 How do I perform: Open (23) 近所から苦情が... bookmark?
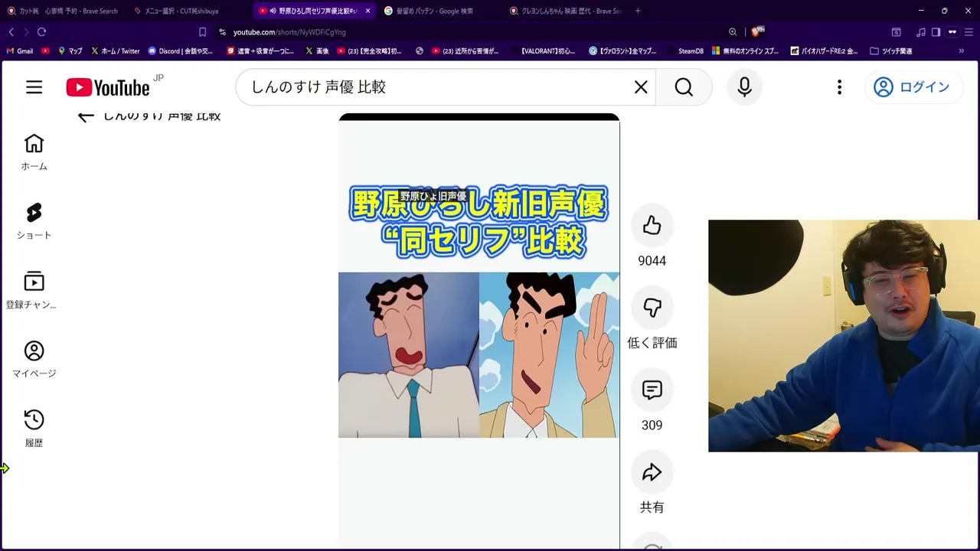pyautogui.click(x=465, y=51)
